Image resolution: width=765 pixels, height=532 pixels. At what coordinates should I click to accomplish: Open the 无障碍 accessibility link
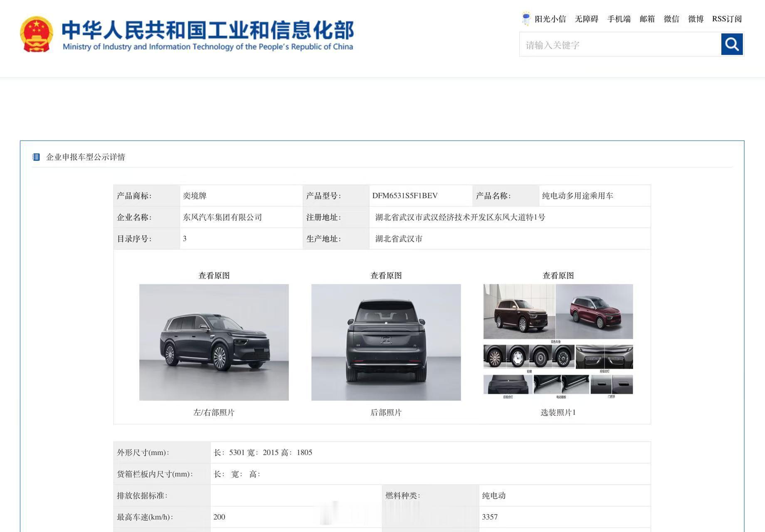click(x=586, y=19)
